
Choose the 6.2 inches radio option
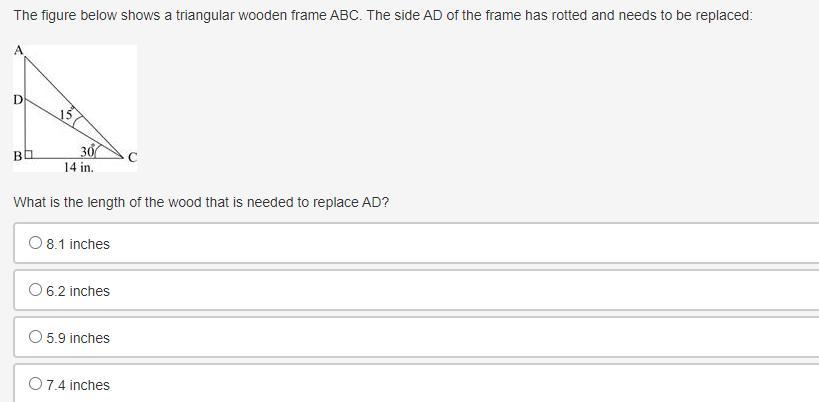(x=36, y=290)
